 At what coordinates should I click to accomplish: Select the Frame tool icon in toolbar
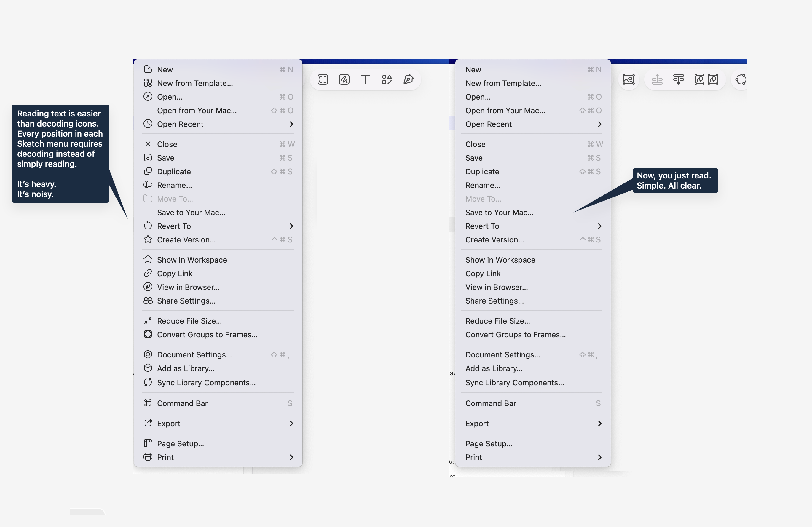coord(323,79)
